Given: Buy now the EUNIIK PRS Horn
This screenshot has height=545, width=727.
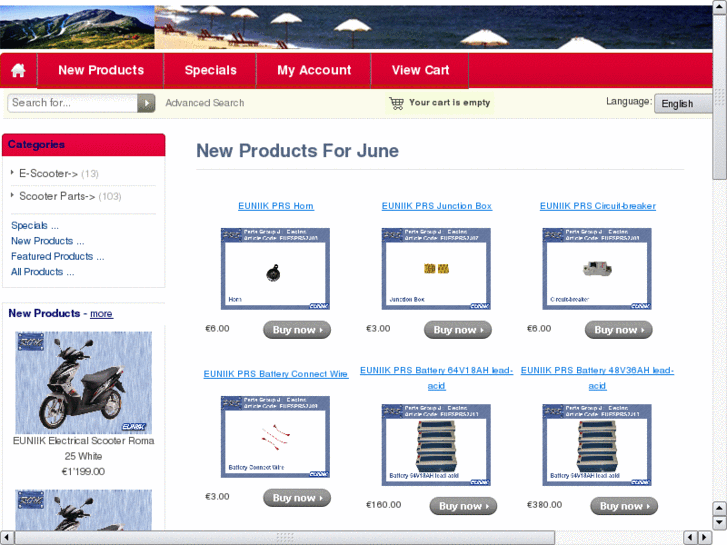Looking at the screenshot, I should pos(297,330).
